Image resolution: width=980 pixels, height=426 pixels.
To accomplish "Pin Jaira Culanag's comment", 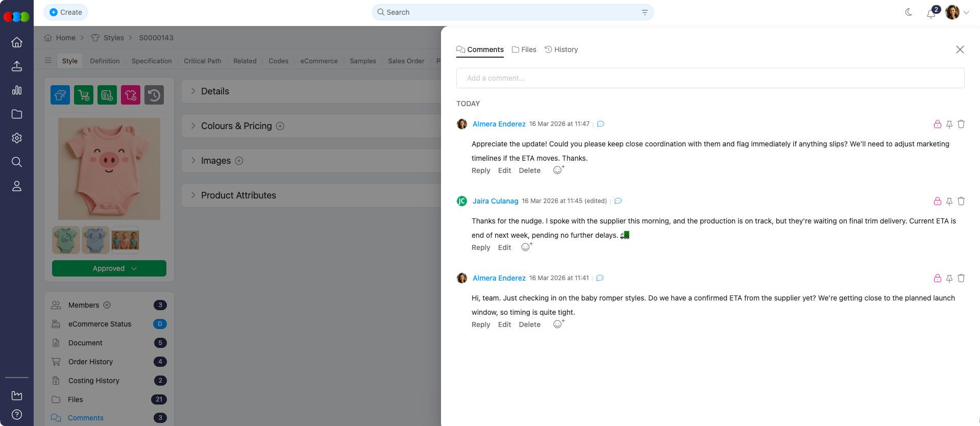I will [x=949, y=202].
